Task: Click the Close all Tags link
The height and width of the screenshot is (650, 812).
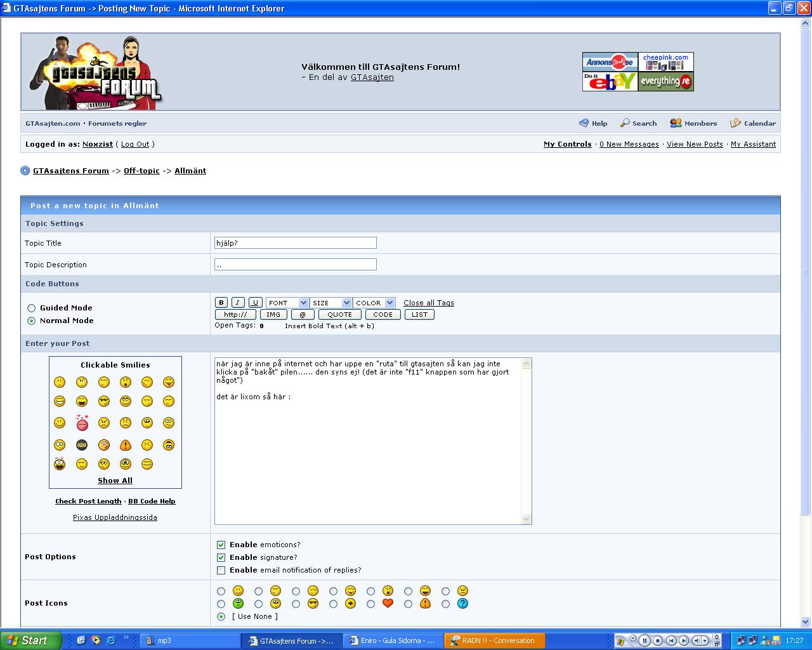Action: point(429,303)
